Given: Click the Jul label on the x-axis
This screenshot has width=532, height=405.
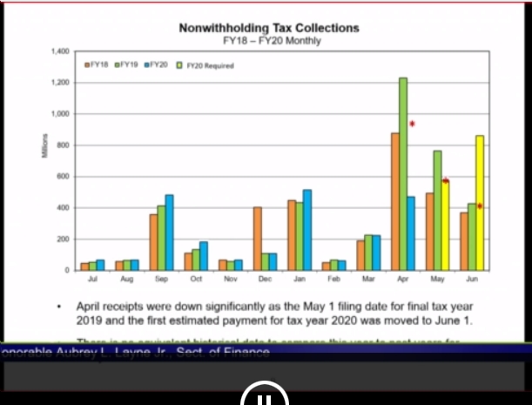Looking at the screenshot, I should click(92, 279).
